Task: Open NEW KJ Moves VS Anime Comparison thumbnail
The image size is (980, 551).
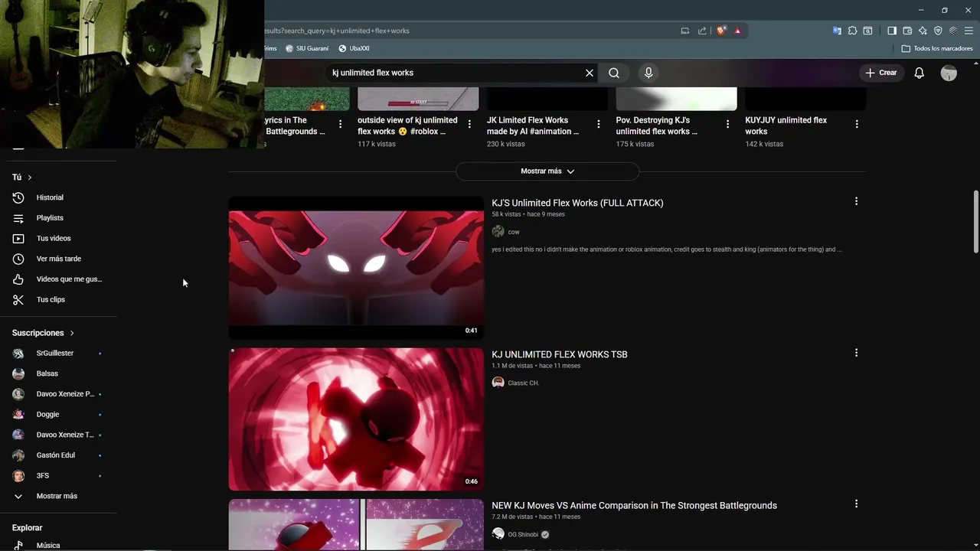Action: click(x=356, y=525)
